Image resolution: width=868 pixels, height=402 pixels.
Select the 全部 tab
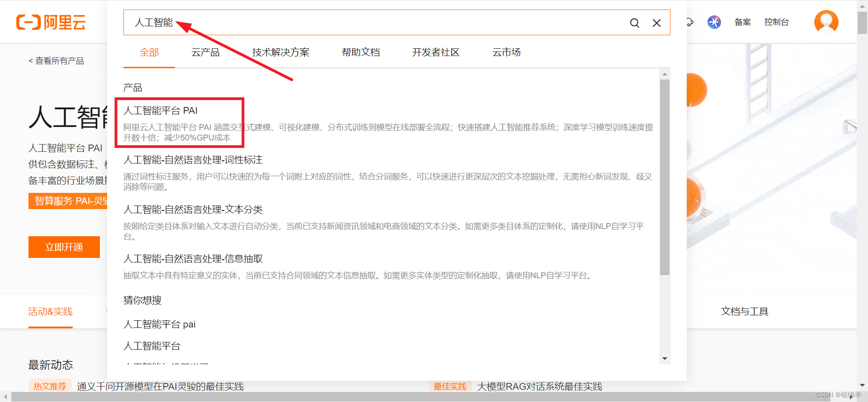coord(149,52)
